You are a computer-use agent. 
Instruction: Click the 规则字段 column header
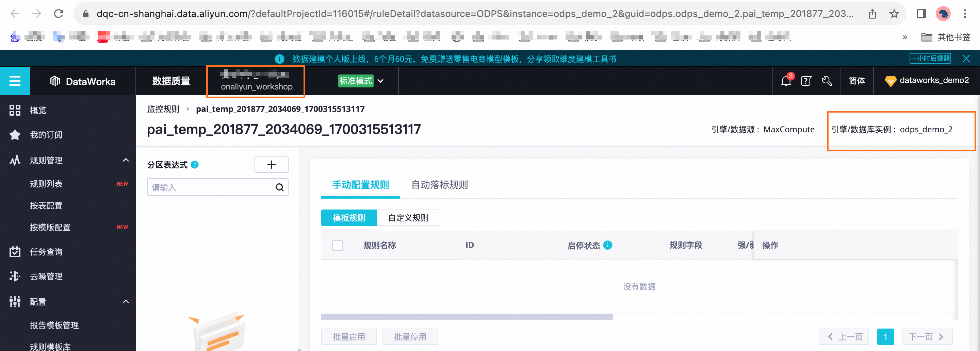click(686, 245)
